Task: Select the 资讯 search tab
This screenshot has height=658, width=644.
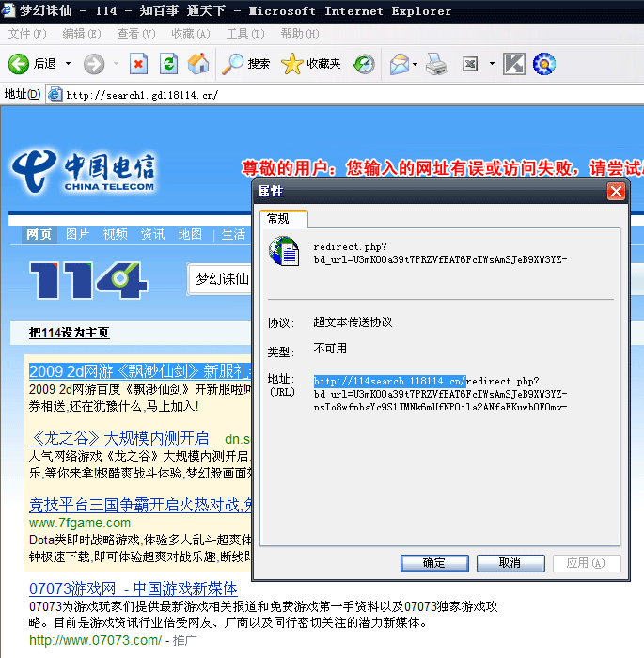Action: tap(153, 234)
